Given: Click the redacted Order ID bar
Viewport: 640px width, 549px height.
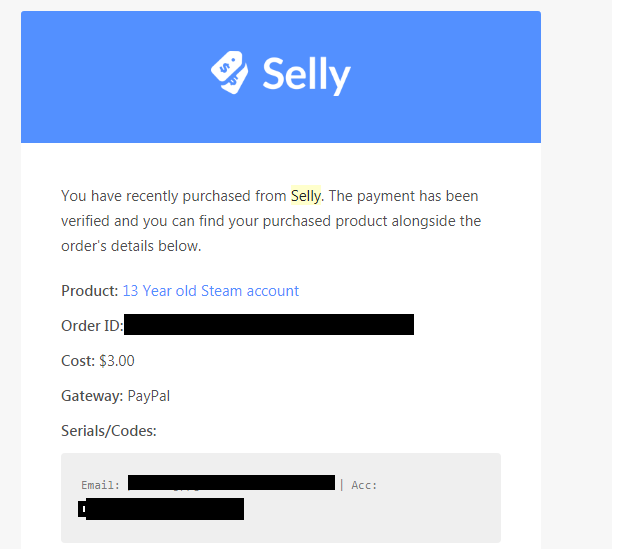Looking at the screenshot, I should pyautogui.click(x=269, y=325).
